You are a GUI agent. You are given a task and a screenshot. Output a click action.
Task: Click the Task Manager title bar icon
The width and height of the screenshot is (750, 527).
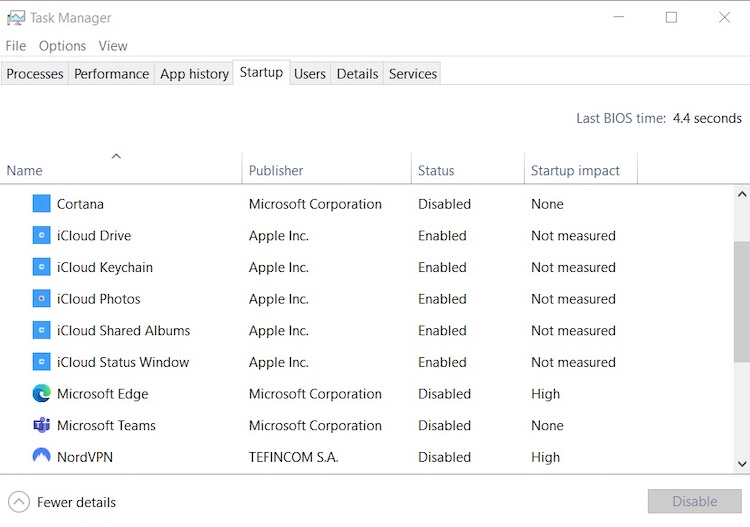(16, 18)
